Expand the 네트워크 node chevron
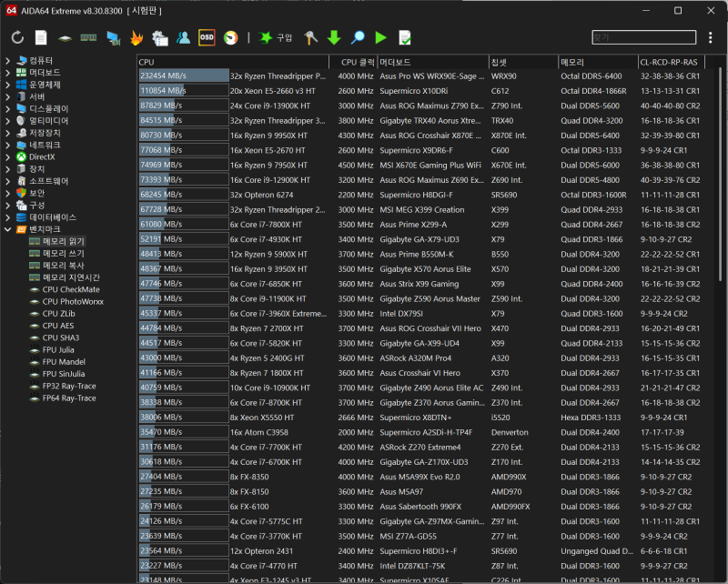Screen dimensions: 728x584 [x=8, y=145]
